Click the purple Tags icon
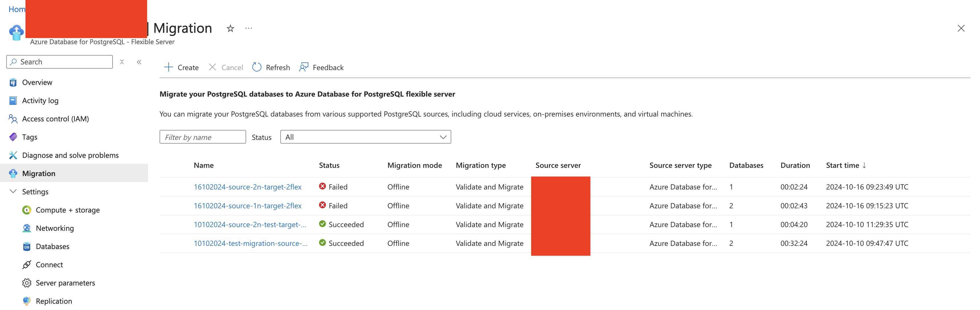 pyautogui.click(x=13, y=137)
